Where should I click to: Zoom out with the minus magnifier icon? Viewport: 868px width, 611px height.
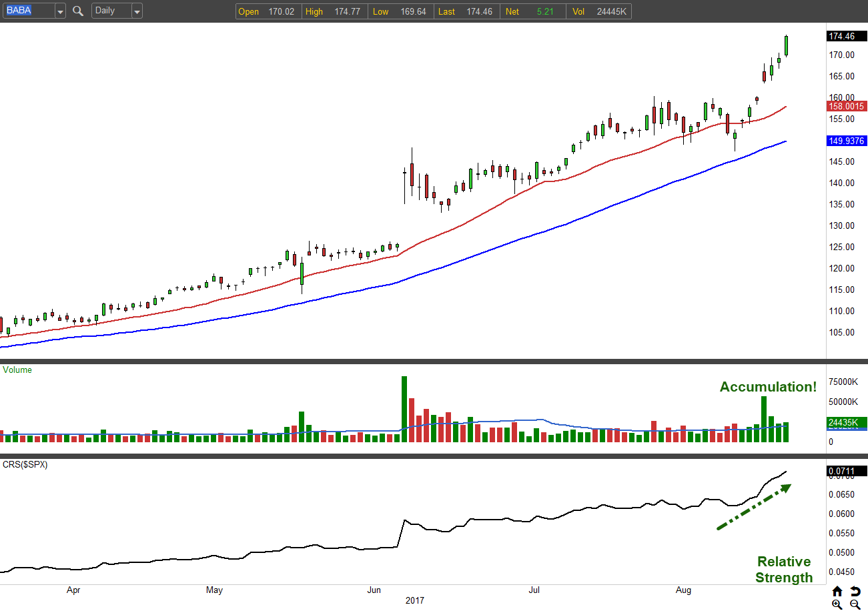coord(855,604)
